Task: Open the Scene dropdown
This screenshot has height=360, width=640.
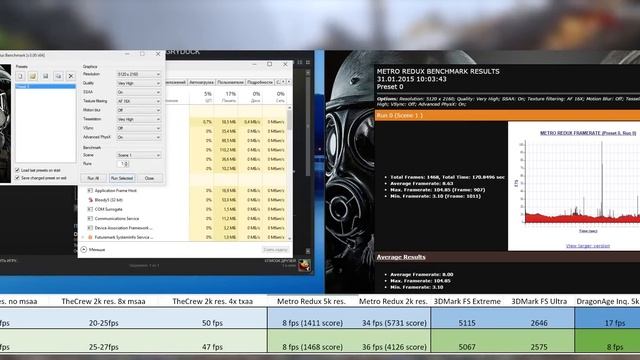Action: pos(139,155)
